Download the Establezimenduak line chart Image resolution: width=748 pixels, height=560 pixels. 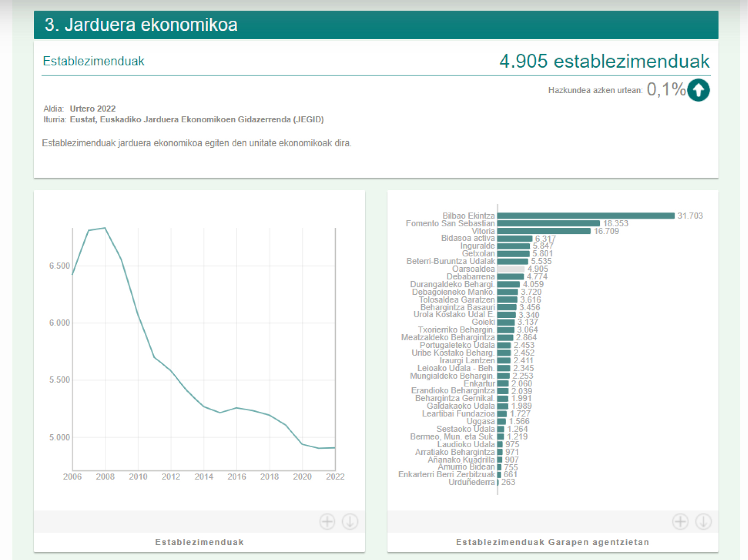click(x=350, y=522)
